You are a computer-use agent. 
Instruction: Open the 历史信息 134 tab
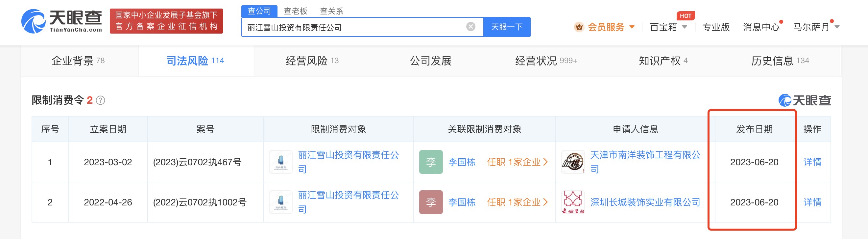coord(780,61)
